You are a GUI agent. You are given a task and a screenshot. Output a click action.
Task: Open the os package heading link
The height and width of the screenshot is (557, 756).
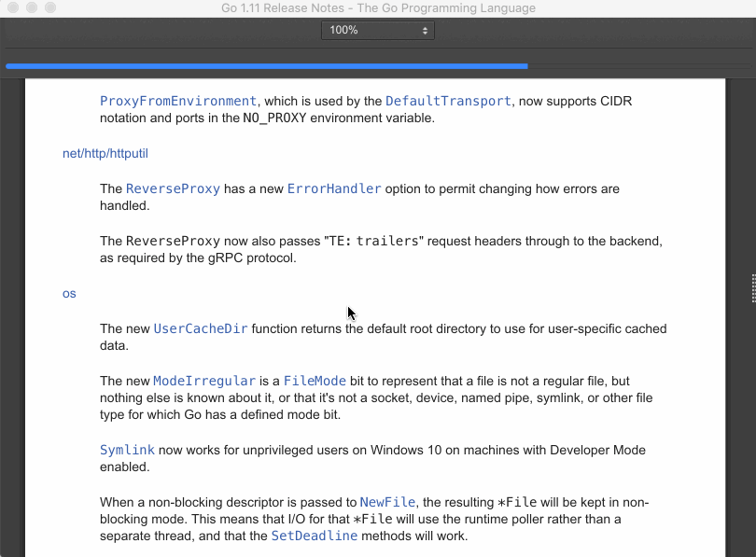69,294
